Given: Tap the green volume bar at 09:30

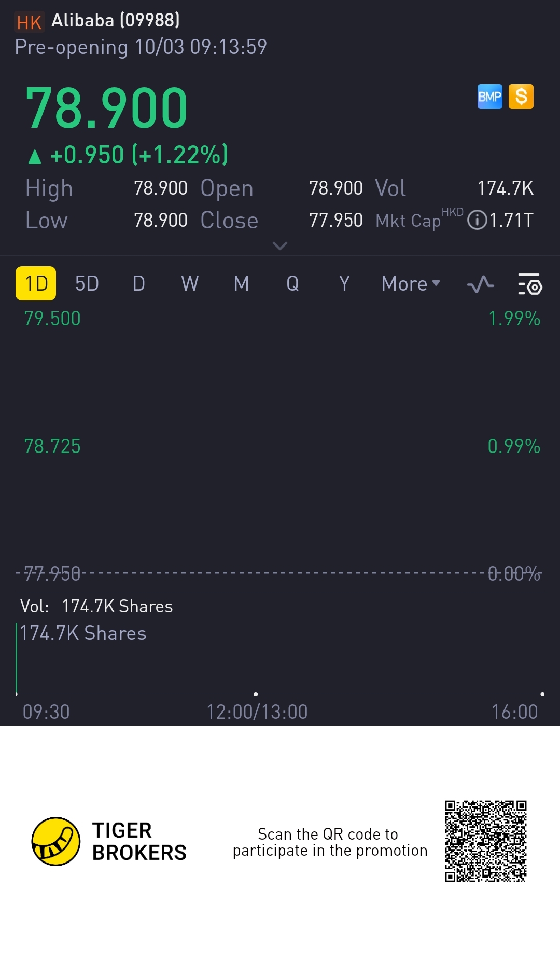Looking at the screenshot, I should click(17, 659).
